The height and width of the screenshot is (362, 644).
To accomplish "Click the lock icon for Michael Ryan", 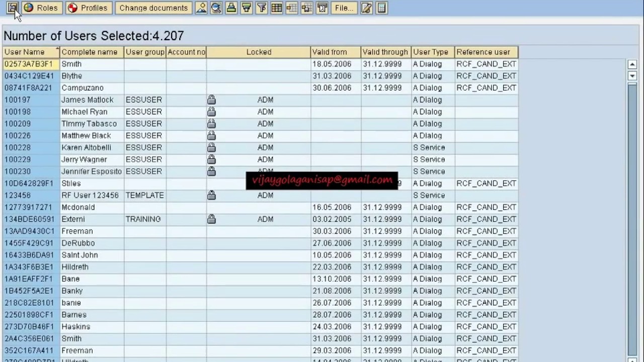I will 211,112.
